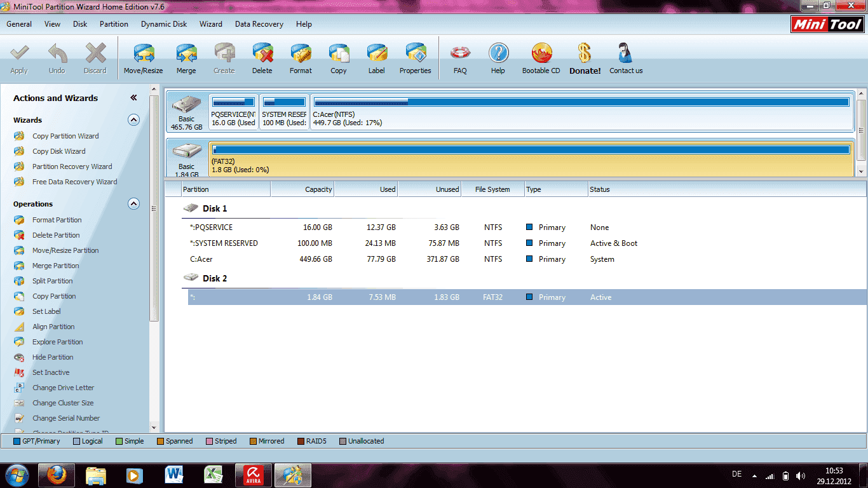The image size is (868, 488).
Task: Click the Contact us icon
Action: coord(626,53)
